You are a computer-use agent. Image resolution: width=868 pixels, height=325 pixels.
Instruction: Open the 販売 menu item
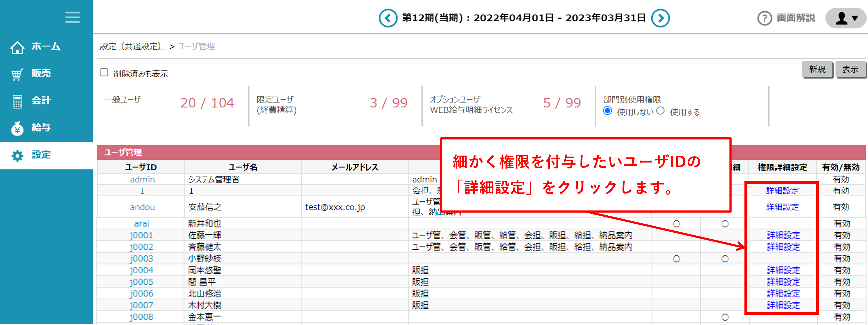pyautogui.click(x=41, y=73)
